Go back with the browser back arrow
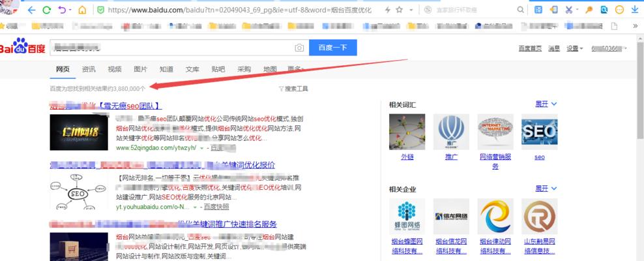 (x=32, y=10)
